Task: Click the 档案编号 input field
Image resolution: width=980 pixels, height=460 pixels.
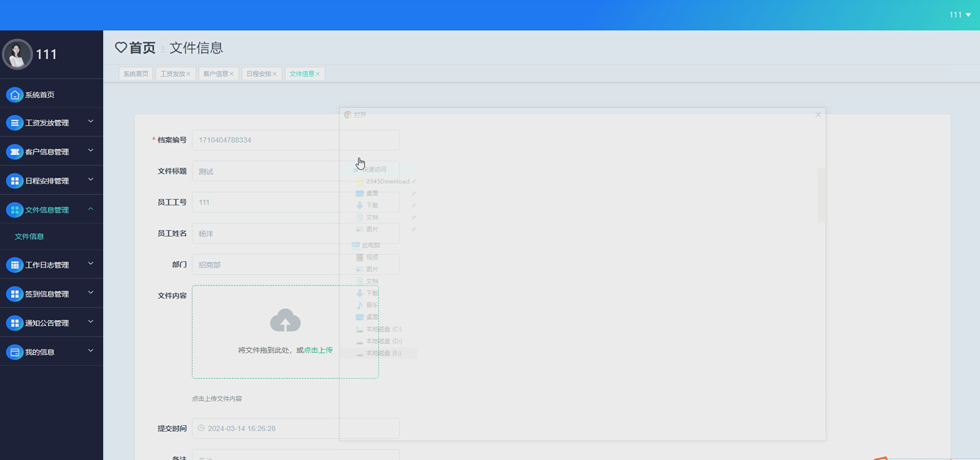Action: tap(295, 140)
